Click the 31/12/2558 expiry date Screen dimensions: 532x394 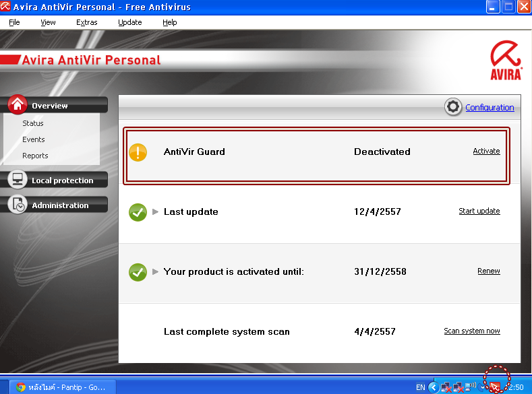coord(380,271)
